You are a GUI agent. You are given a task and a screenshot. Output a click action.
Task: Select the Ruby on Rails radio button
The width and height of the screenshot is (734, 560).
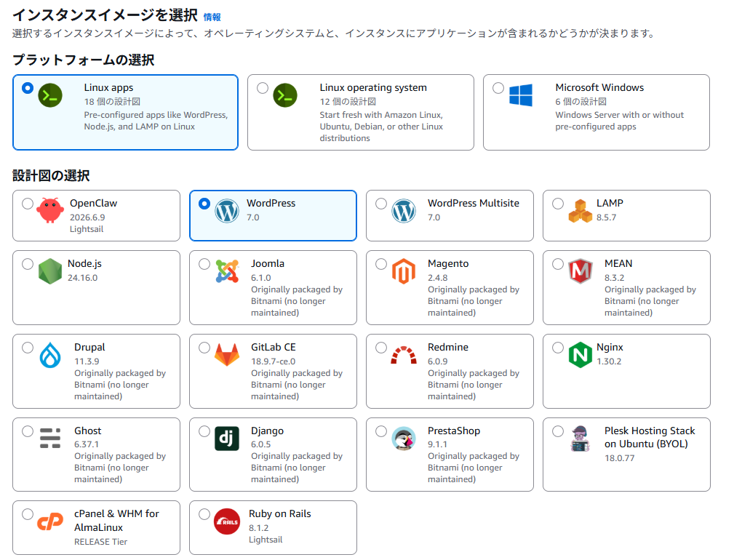point(204,514)
